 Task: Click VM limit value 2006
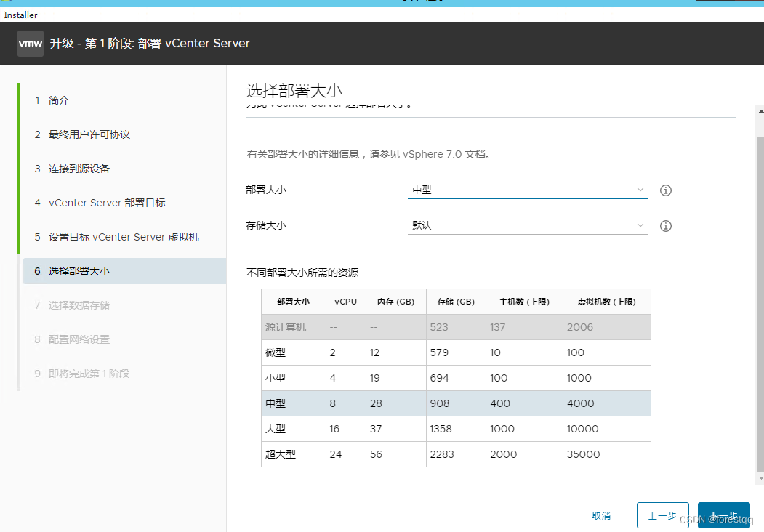[x=580, y=327]
